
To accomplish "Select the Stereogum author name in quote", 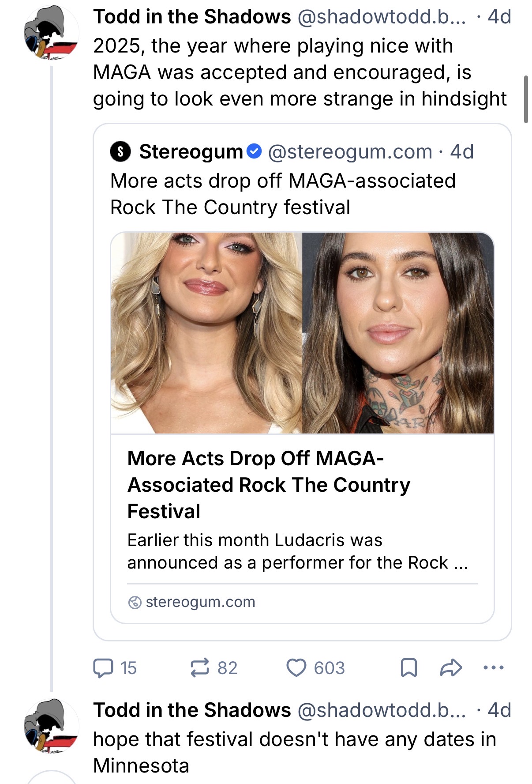I will pyautogui.click(x=191, y=151).
